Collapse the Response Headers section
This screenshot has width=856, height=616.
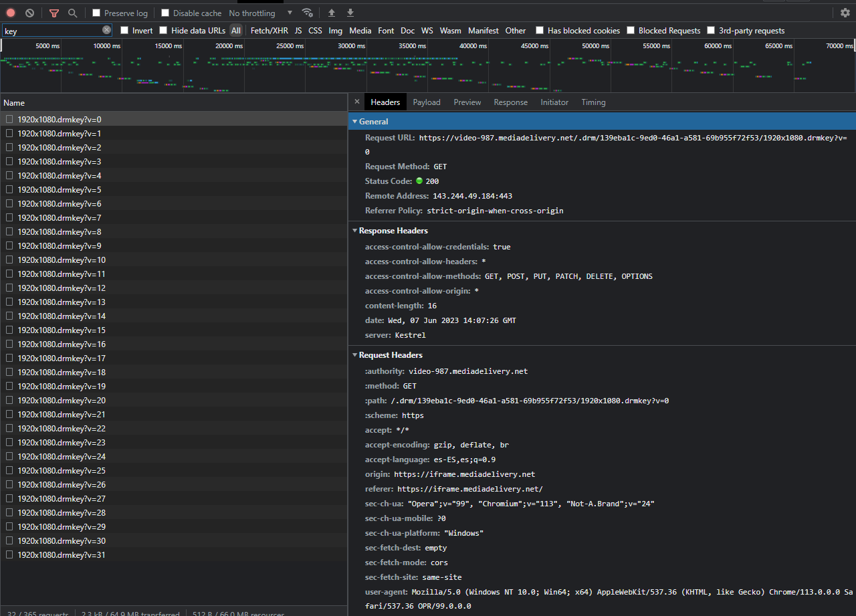click(x=355, y=231)
